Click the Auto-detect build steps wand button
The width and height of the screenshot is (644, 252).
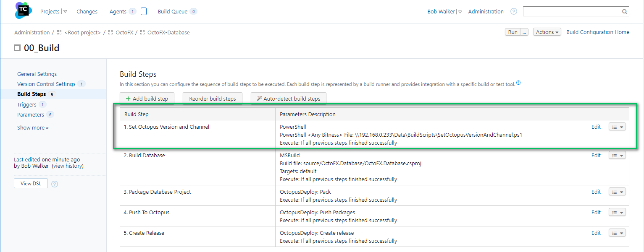[x=288, y=99]
